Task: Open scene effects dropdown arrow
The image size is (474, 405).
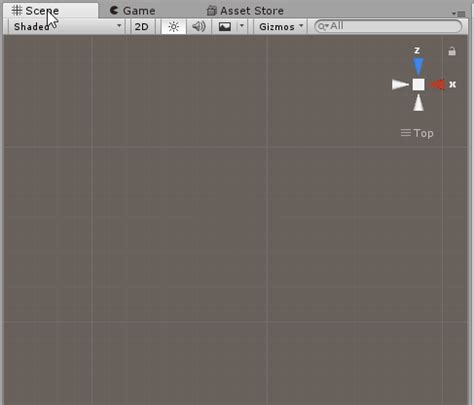Action: pos(242,26)
